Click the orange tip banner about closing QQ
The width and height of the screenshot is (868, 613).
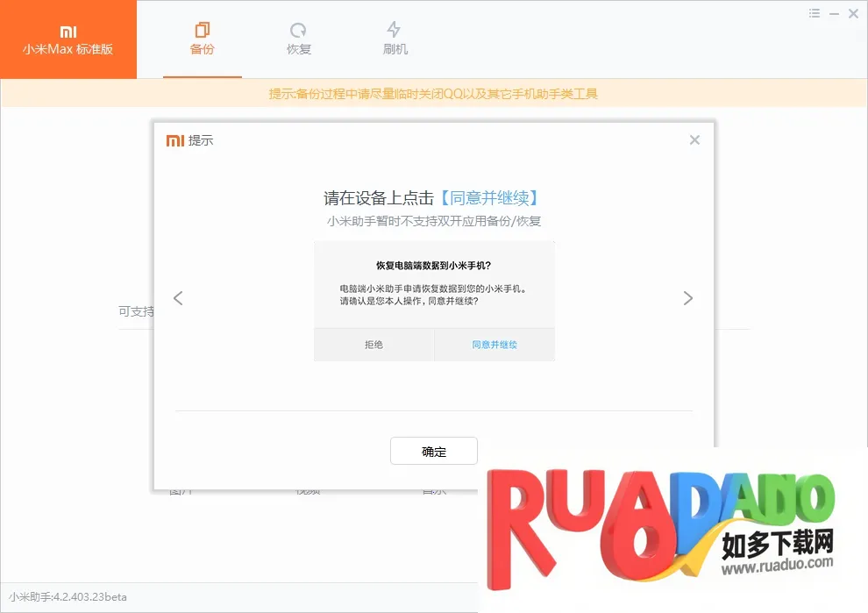point(433,94)
